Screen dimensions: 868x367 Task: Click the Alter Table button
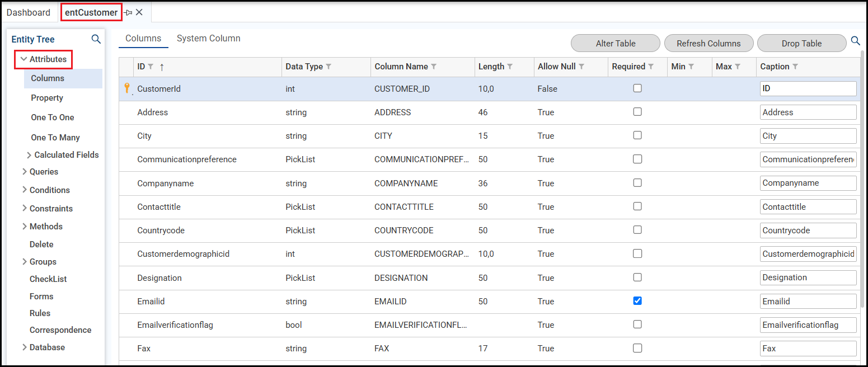click(615, 43)
